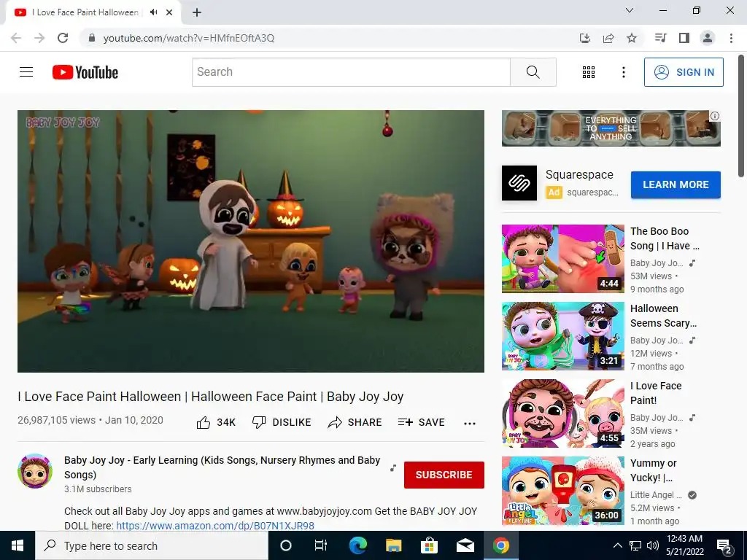The width and height of the screenshot is (747, 560).
Task: Open Halloween Seems Scary video title
Action: [x=663, y=316]
